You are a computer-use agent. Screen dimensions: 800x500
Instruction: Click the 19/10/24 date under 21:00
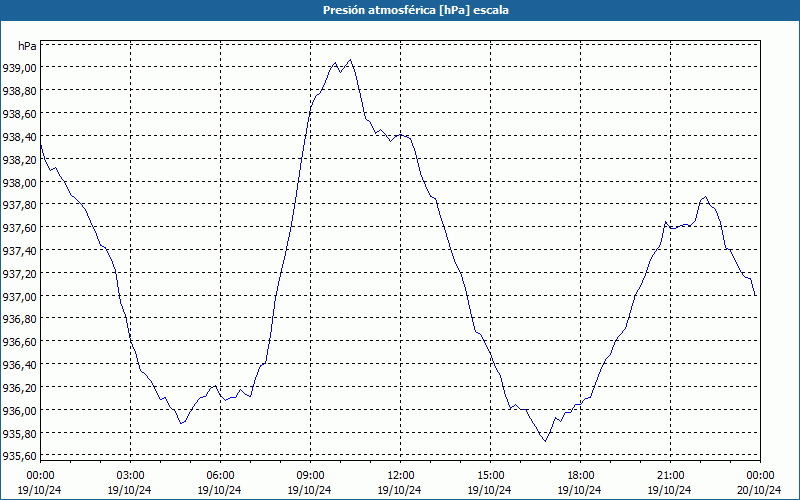coord(669,490)
